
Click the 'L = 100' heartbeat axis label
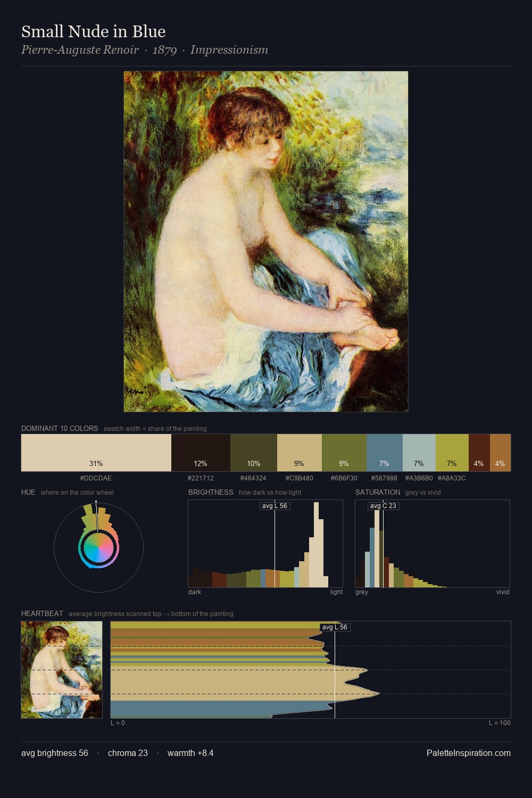(x=500, y=722)
